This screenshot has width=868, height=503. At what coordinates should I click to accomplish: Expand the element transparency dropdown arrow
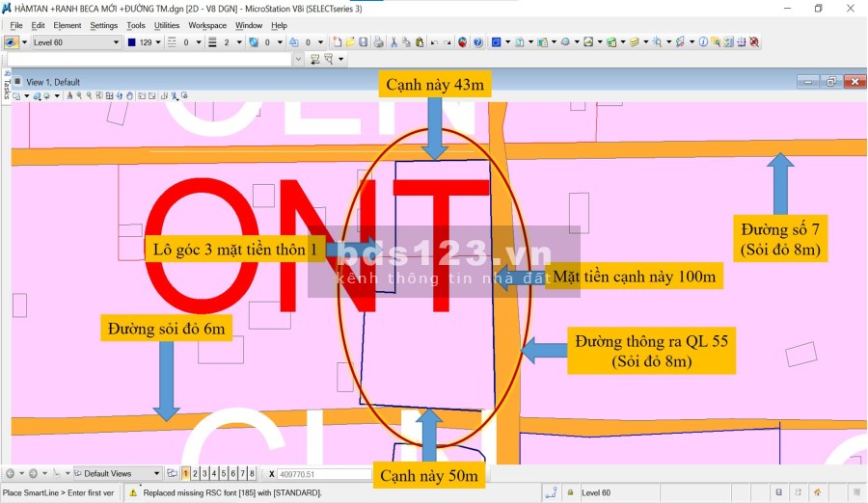click(280, 42)
